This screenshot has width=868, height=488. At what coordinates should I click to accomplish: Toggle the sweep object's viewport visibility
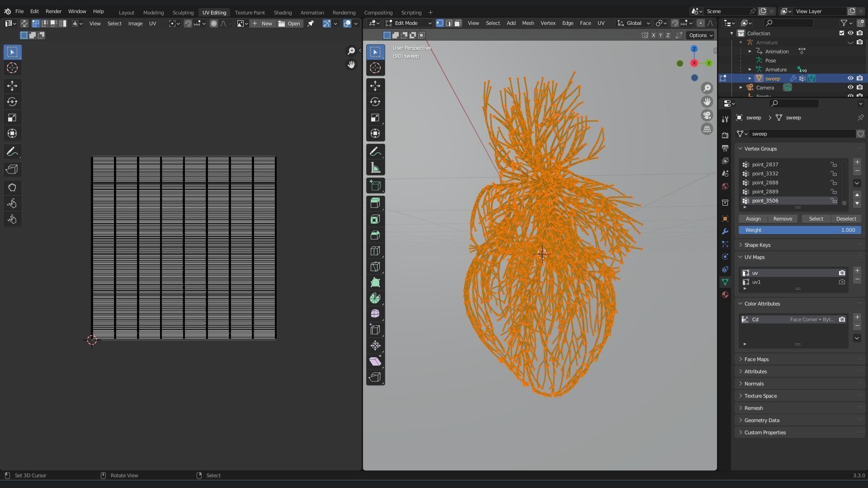(850, 79)
